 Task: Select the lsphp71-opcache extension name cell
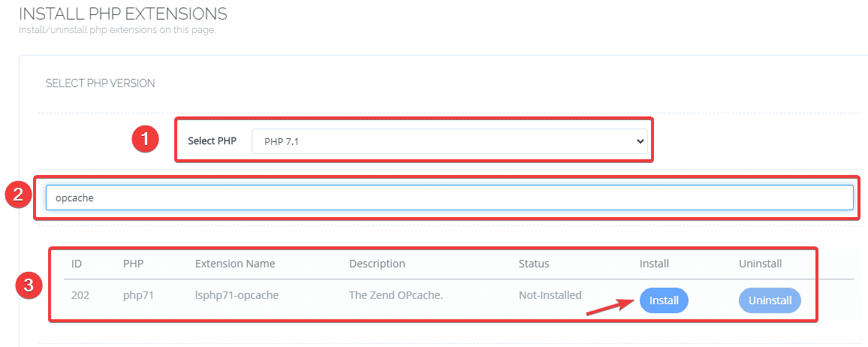(237, 295)
